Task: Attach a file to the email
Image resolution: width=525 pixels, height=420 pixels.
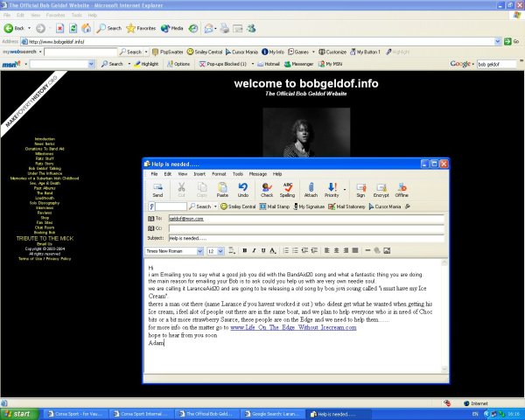Action: pos(311,189)
